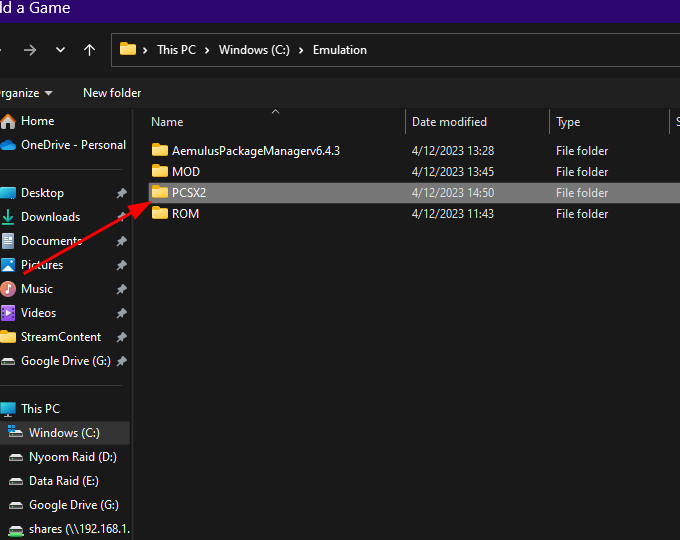
Task: Select the ROM folder icon
Action: [x=160, y=213]
